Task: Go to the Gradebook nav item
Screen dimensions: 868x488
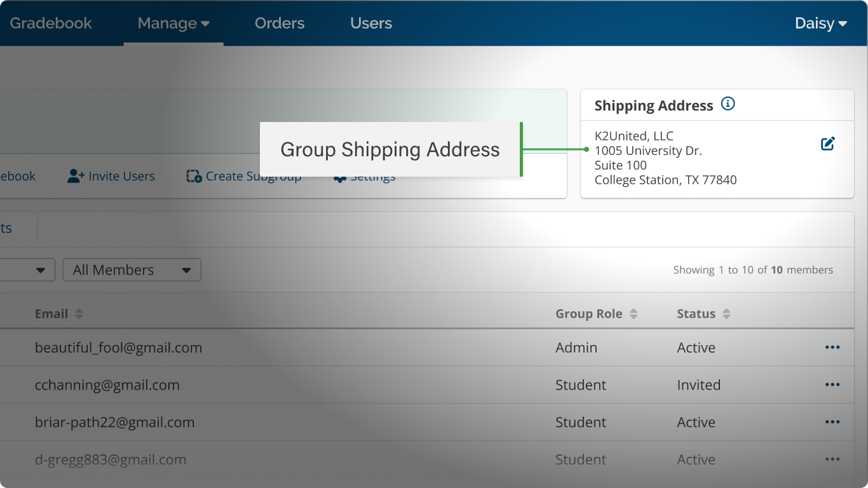Action: tap(51, 24)
